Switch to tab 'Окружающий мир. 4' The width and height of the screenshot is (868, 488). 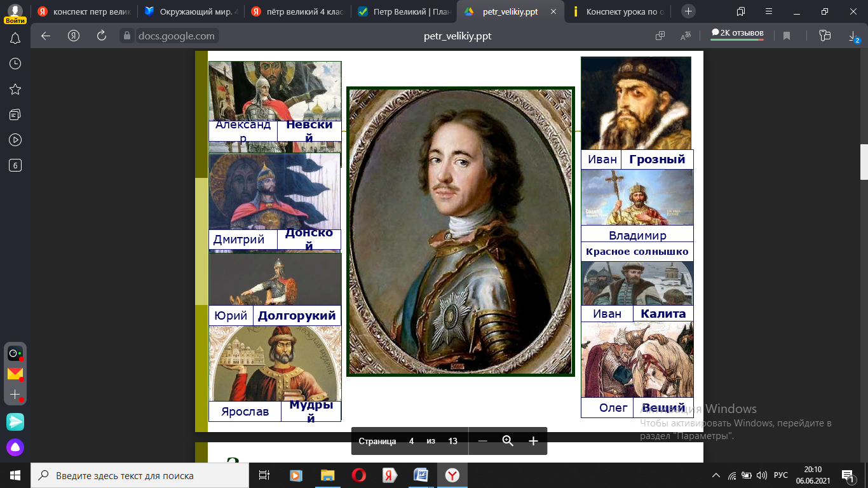click(191, 11)
